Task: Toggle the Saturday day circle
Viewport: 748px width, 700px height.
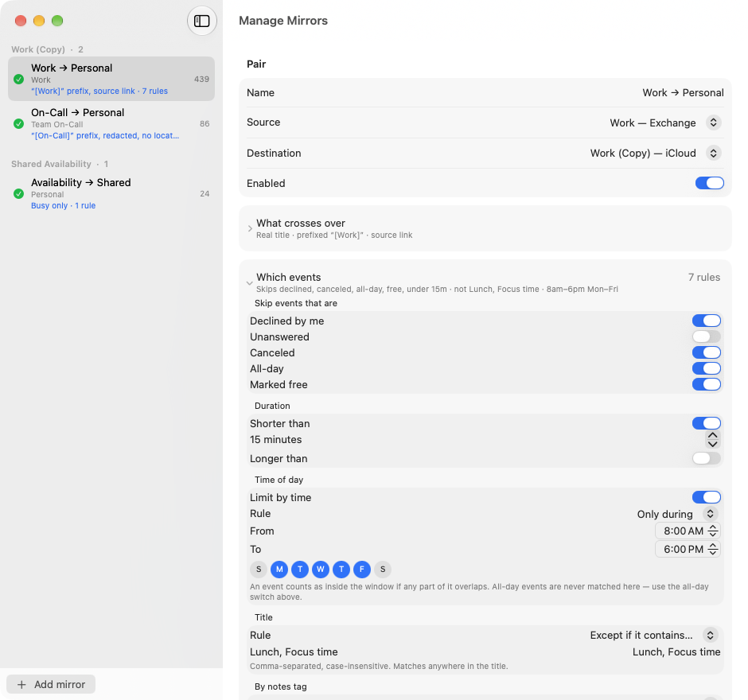Action: (x=383, y=569)
